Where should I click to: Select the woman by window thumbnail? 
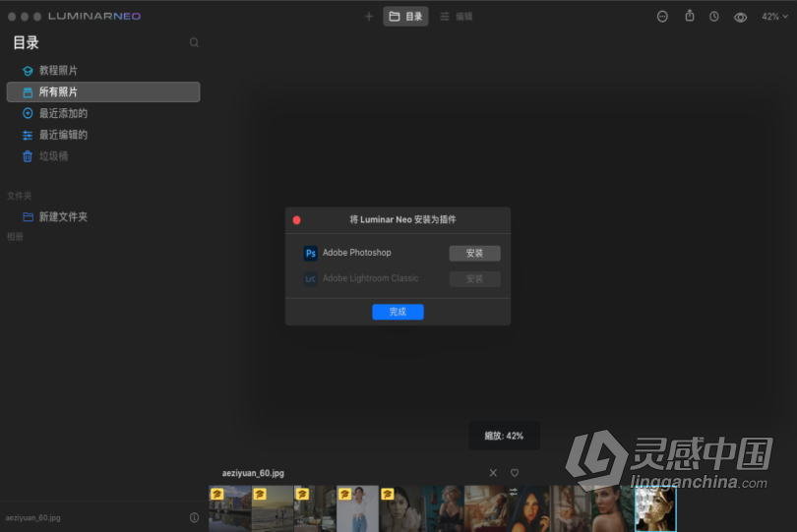click(x=571, y=508)
